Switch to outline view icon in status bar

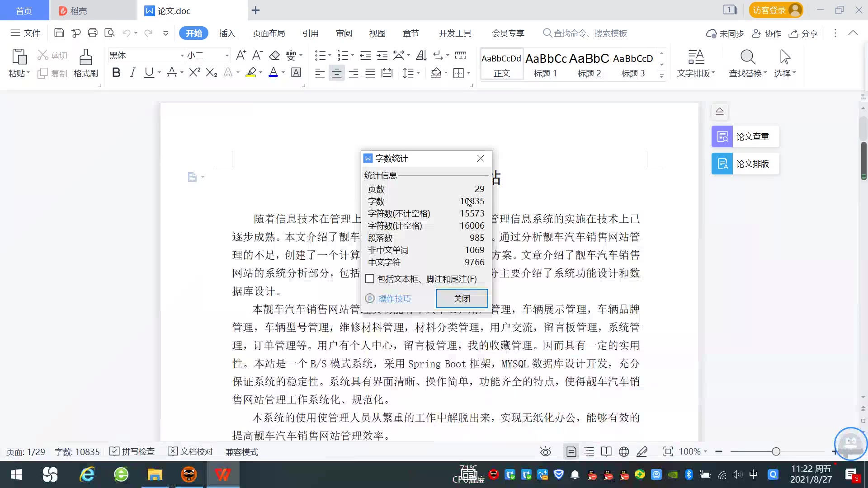click(x=589, y=451)
